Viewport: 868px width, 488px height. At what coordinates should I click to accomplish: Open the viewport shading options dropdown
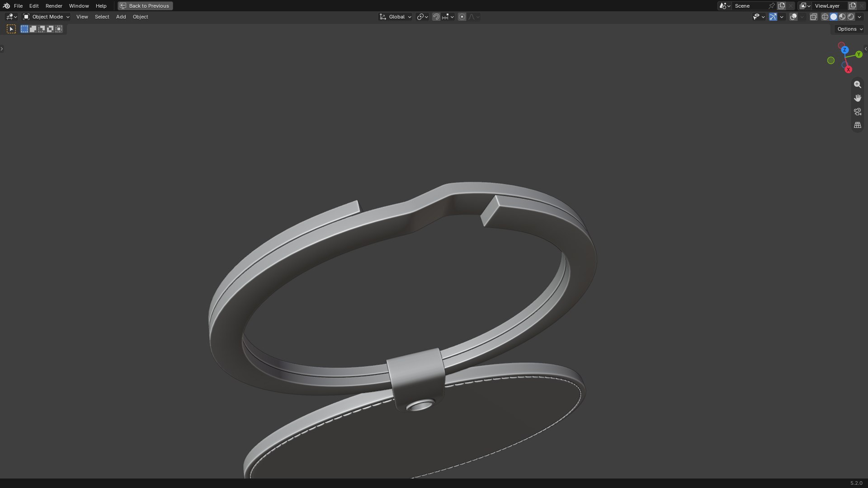859,17
